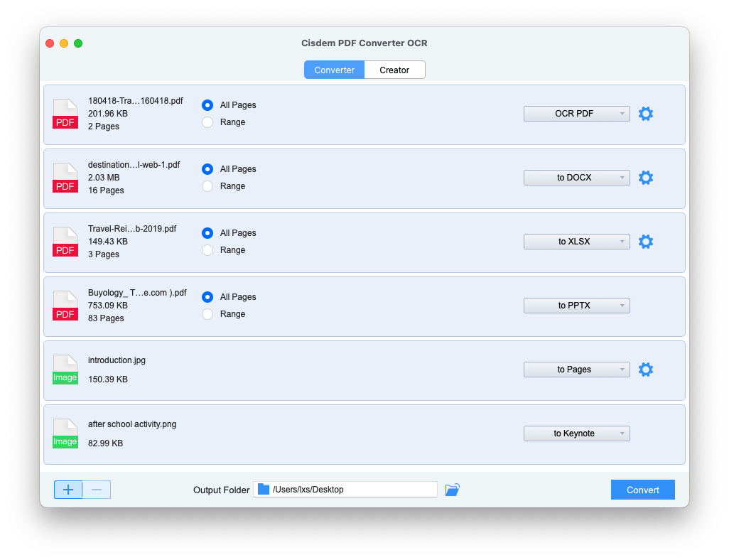Viewport: 729px width, 560px height.
Task: Select file name after school activity.png
Action: 132,424
